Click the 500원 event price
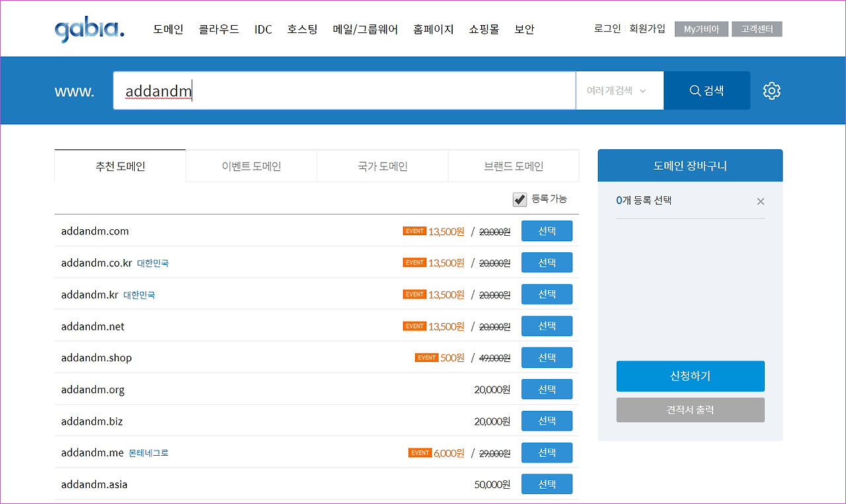This screenshot has height=504, width=846. 453,358
